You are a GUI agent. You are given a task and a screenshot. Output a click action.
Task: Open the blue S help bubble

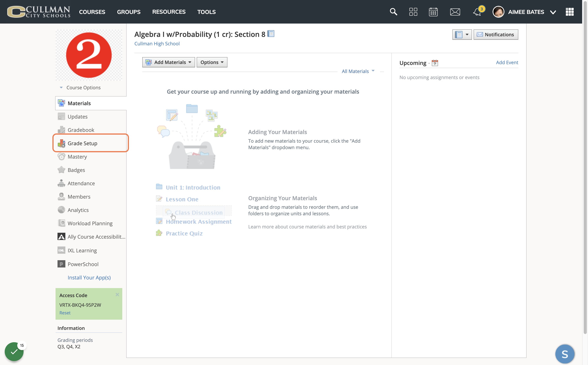pos(565,354)
